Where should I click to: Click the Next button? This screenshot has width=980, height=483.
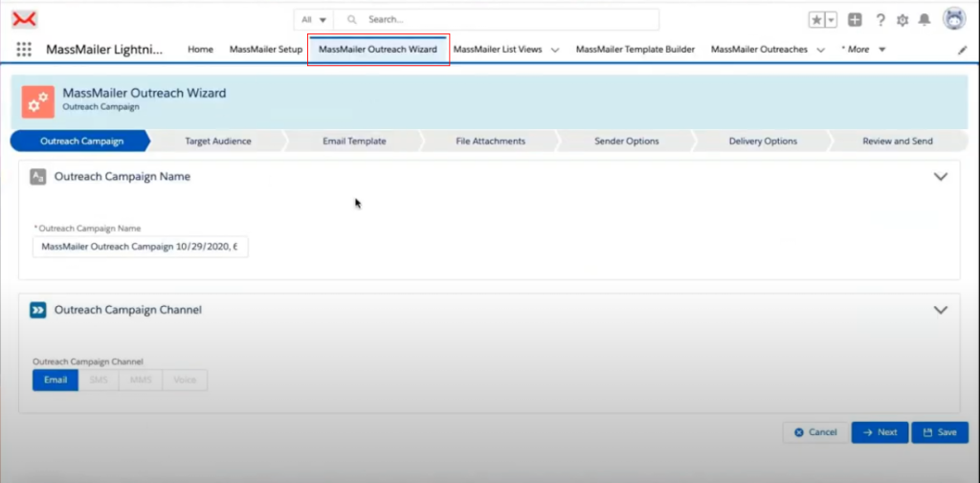(880, 432)
